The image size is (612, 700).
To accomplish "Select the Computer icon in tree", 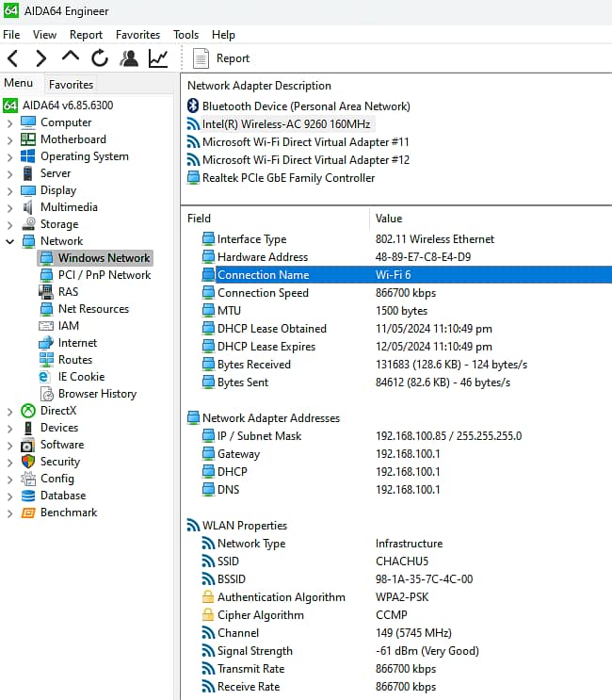I will click(28, 122).
